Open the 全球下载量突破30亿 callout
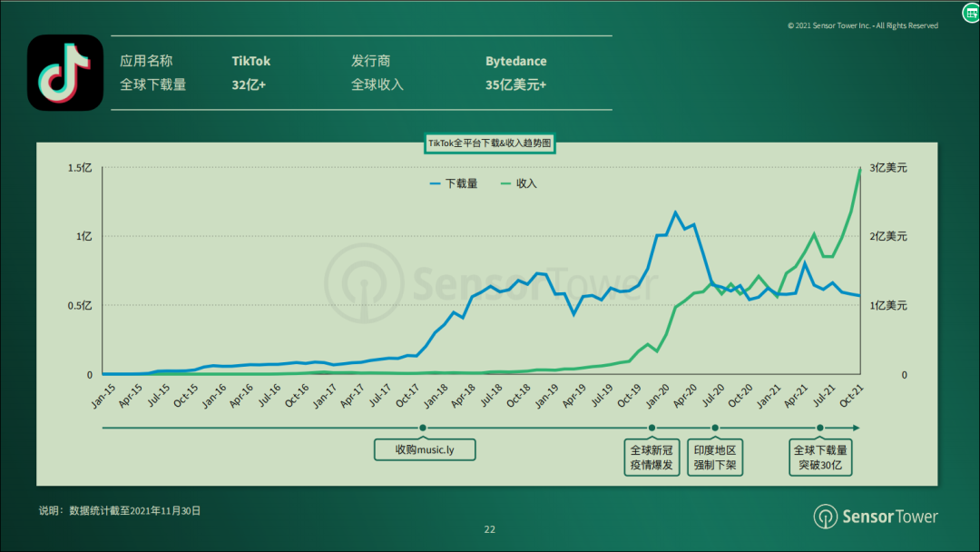 point(819,457)
